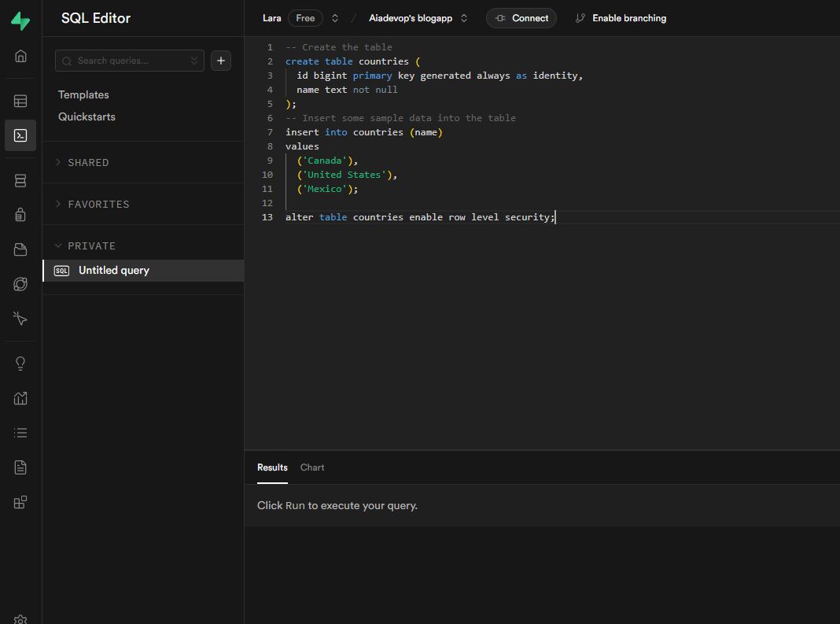Click the 'insert into countries (name)' line
840x624 pixels.
pos(364,132)
